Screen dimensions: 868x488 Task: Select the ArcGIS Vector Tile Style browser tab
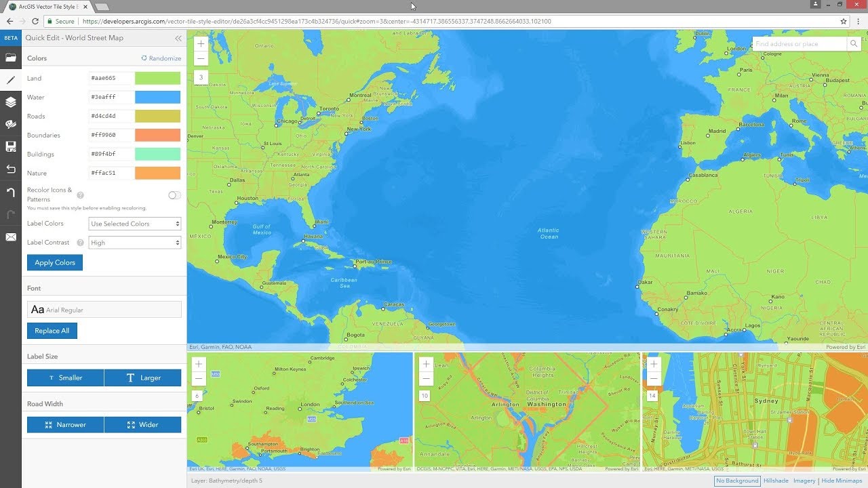47,7
